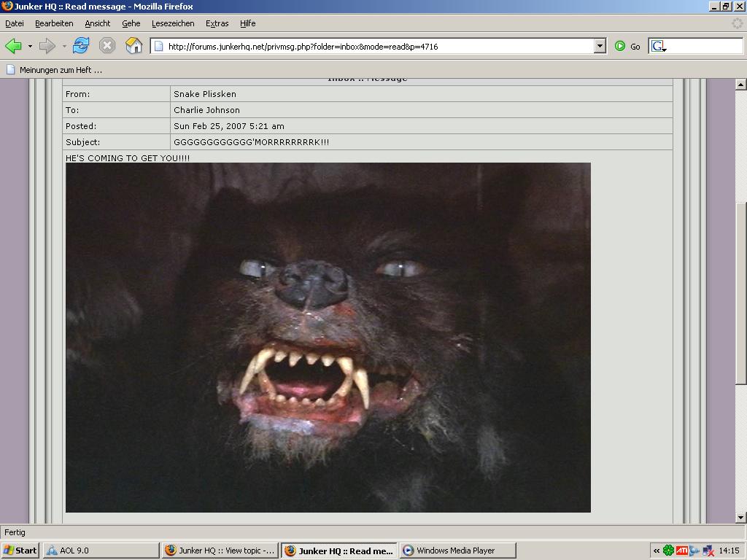This screenshot has width=747, height=560.
Task: Click the werewolf image in the message
Action: 328,337
